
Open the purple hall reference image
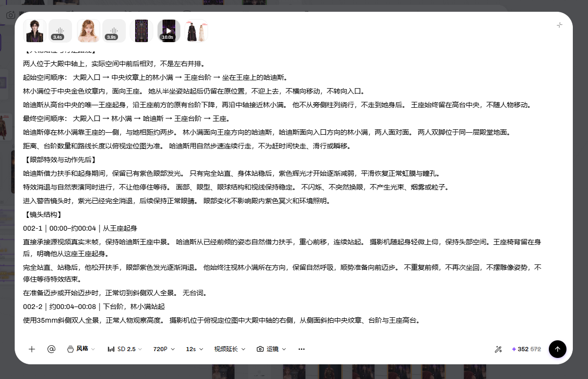[141, 31]
